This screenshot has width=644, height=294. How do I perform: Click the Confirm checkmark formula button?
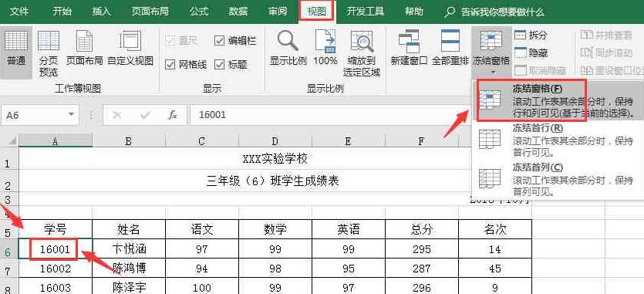click(x=145, y=115)
